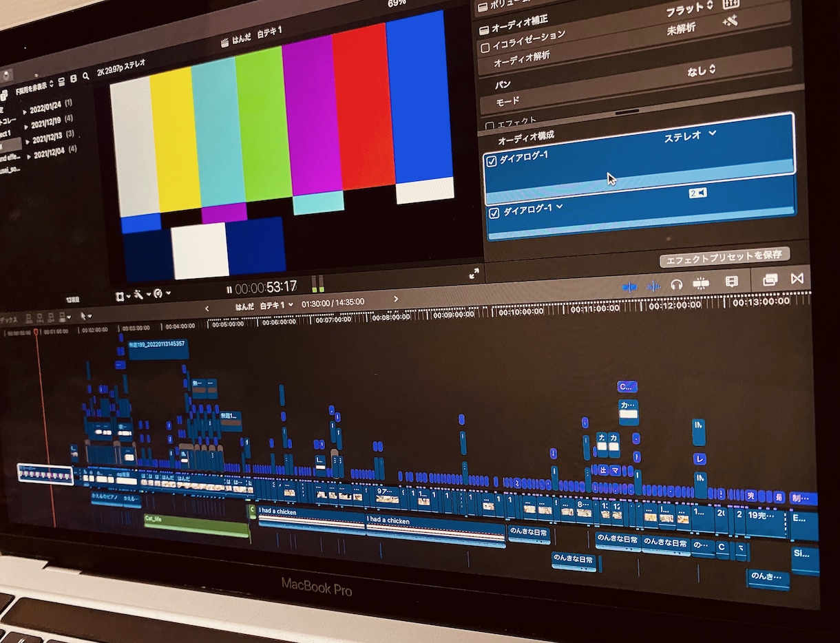Toggle timeline snapping icon
The image size is (840, 643).
[x=701, y=283]
